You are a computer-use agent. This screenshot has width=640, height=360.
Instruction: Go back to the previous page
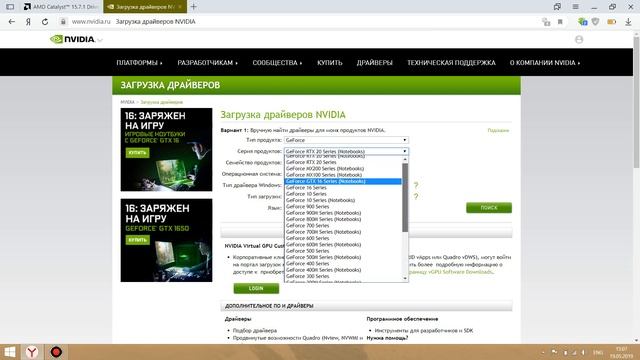tap(11, 22)
